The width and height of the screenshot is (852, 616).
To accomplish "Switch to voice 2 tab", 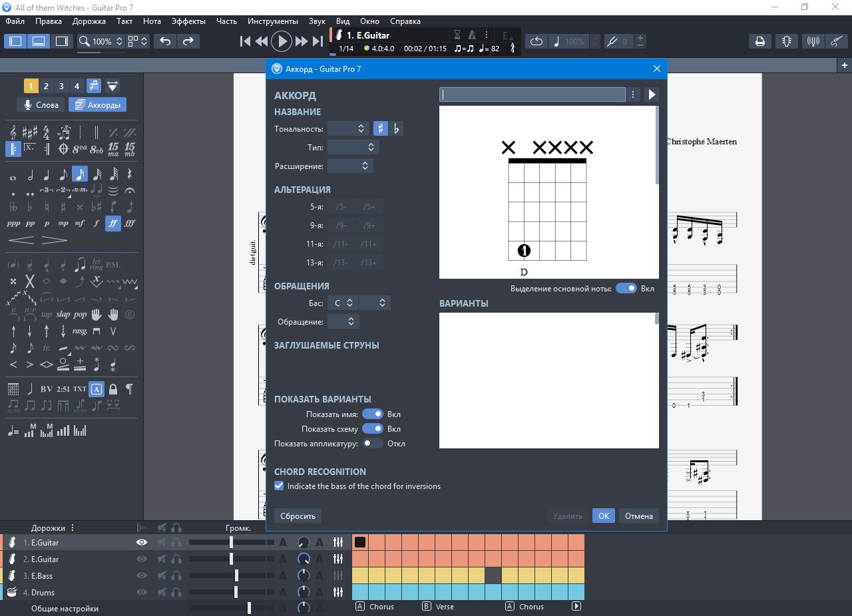I will (46, 86).
